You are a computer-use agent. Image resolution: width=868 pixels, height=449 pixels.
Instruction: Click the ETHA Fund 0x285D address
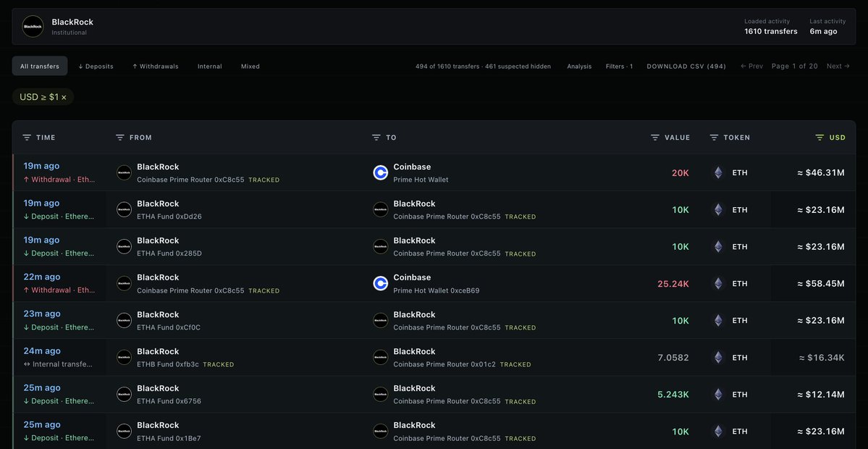(169, 253)
